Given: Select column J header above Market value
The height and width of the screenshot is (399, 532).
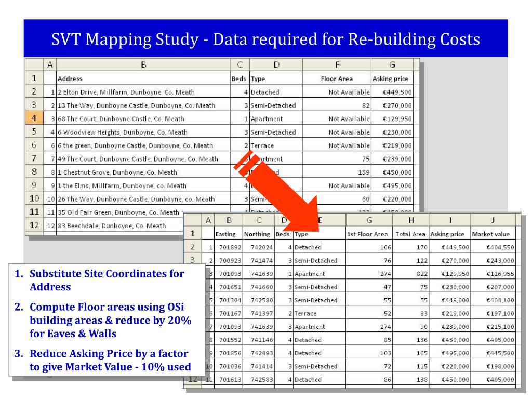Looking at the screenshot, I should pos(493,220).
